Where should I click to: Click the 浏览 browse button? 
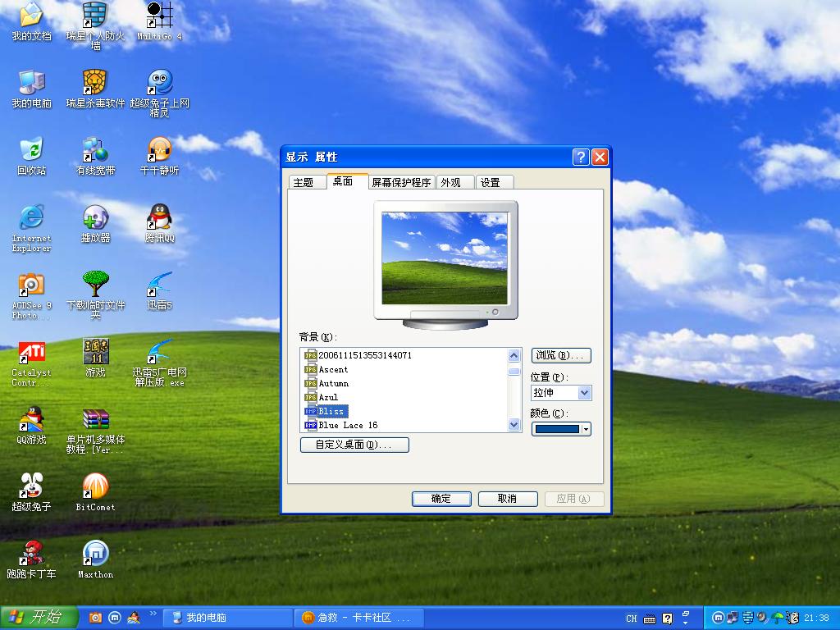[561, 355]
